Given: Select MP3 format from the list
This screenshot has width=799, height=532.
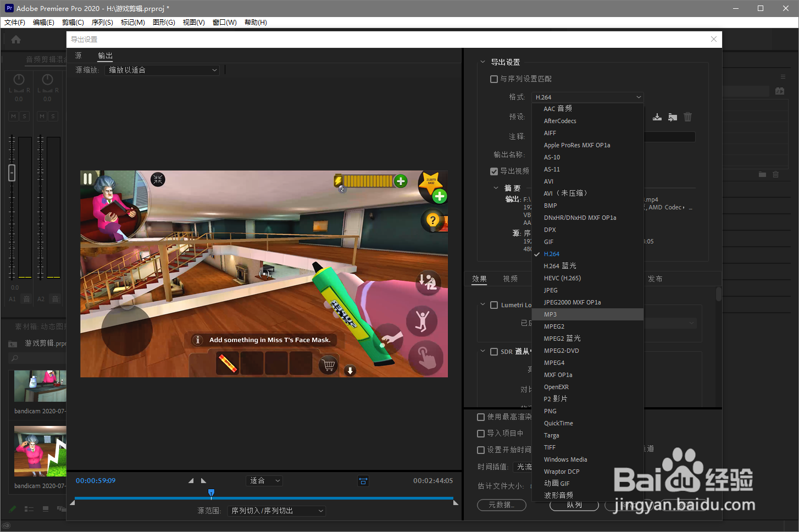Looking at the screenshot, I should point(587,314).
